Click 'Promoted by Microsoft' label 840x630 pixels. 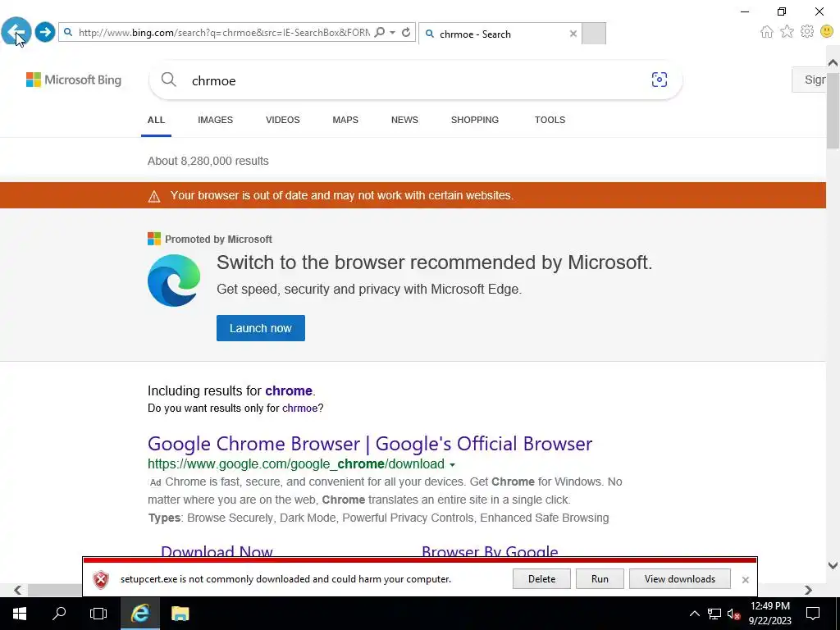click(x=218, y=240)
